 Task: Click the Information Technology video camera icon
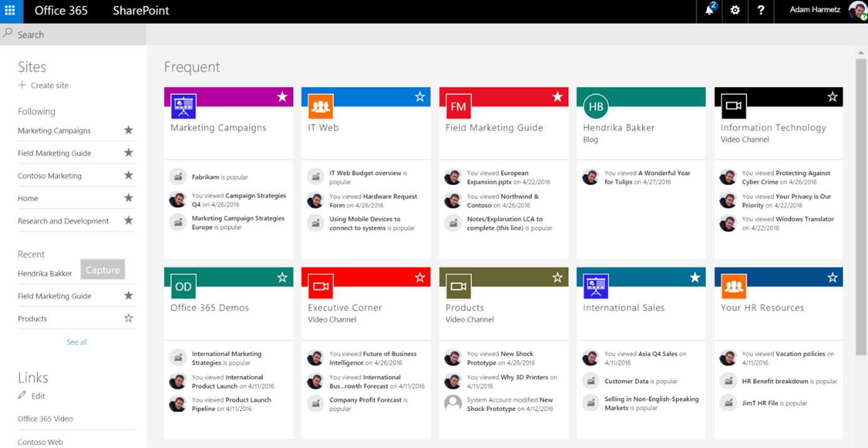(x=733, y=107)
